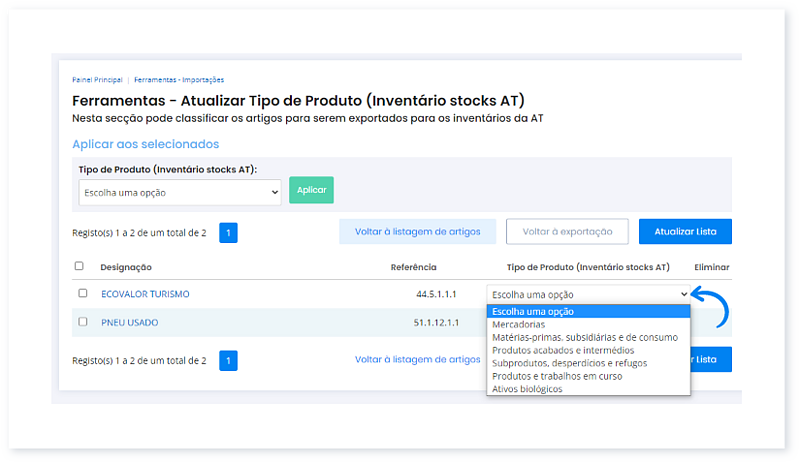
Task: Tick the PNEU USADO row checkbox
Action: [82, 322]
